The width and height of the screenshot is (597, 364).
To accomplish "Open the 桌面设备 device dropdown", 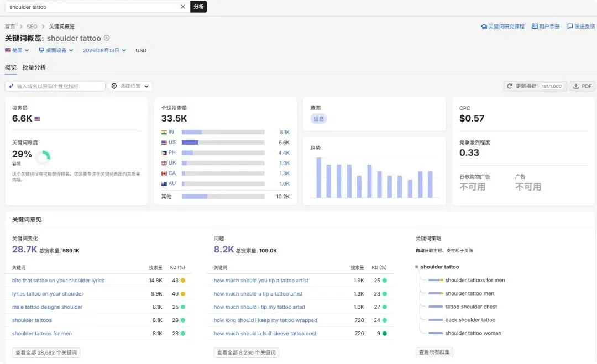I will pos(56,50).
